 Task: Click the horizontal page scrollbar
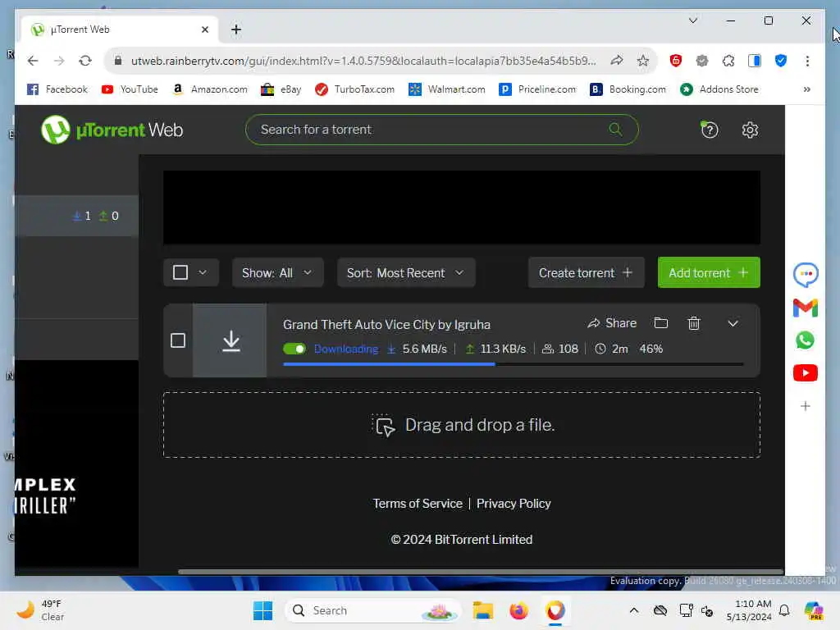click(481, 572)
